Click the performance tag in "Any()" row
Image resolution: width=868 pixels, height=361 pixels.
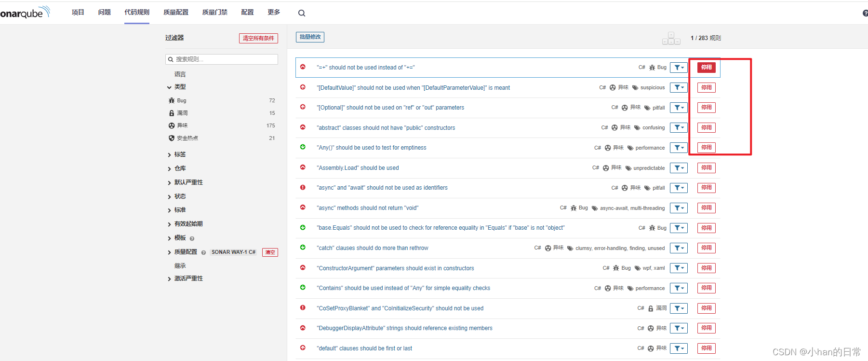click(x=650, y=148)
